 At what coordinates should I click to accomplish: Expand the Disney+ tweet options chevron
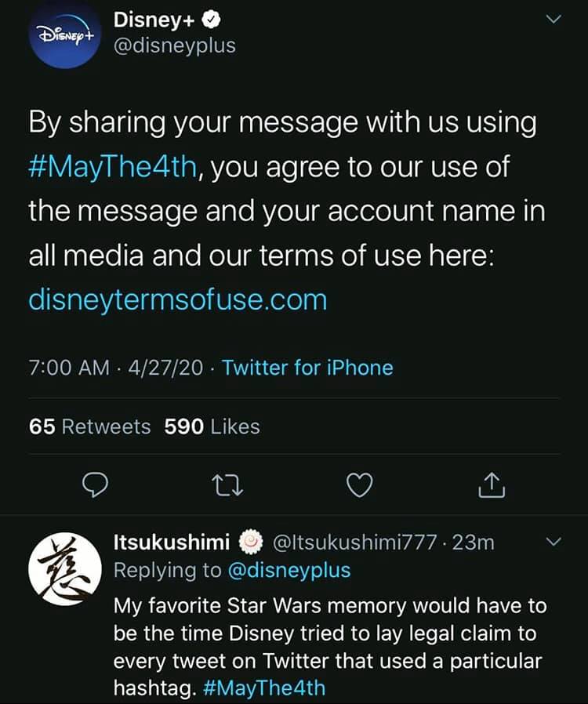(x=554, y=19)
